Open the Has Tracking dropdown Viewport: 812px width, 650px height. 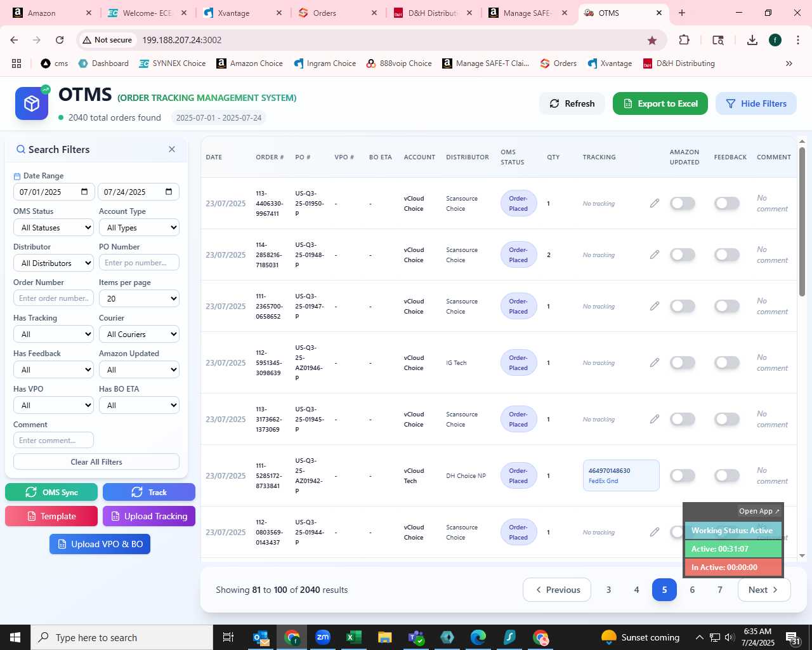click(53, 334)
